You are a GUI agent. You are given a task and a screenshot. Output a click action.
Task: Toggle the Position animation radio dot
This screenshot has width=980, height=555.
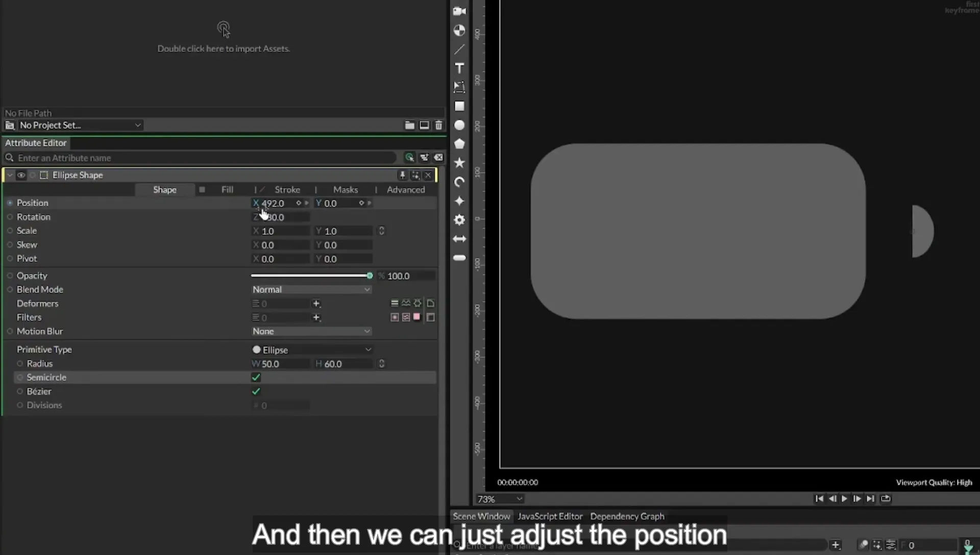click(10, 203)
